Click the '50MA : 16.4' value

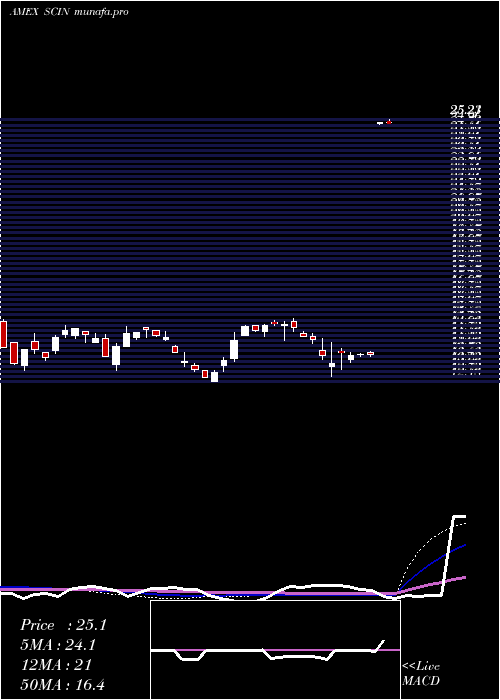[62, 684]
